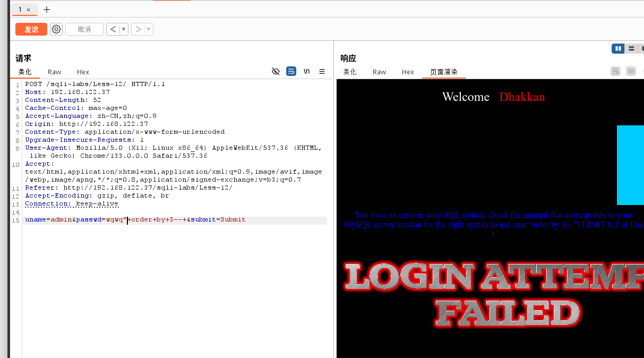Switch request view to Hex tab

coord(83,72)
